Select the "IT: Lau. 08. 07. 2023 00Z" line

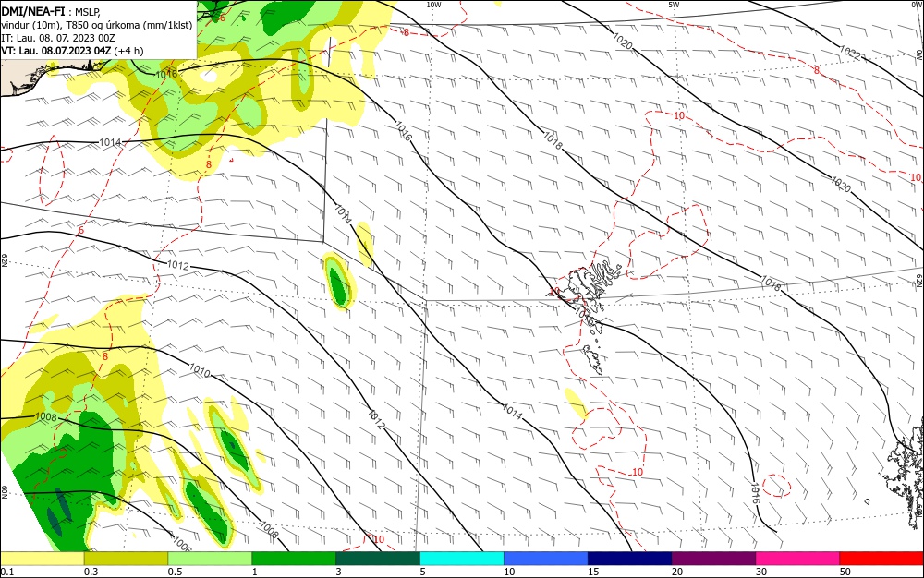pyautogui.click(x=57, y=38)
